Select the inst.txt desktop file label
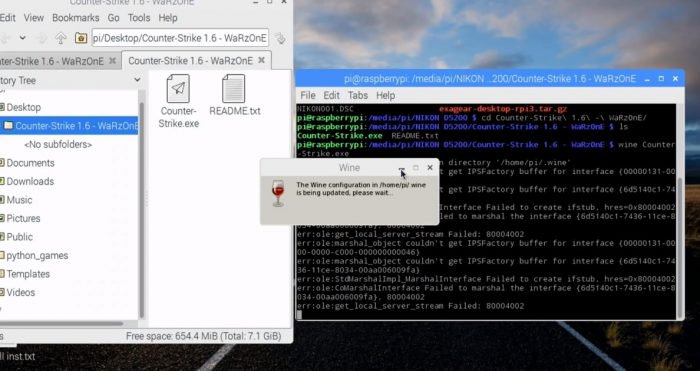 coord(17,357)
